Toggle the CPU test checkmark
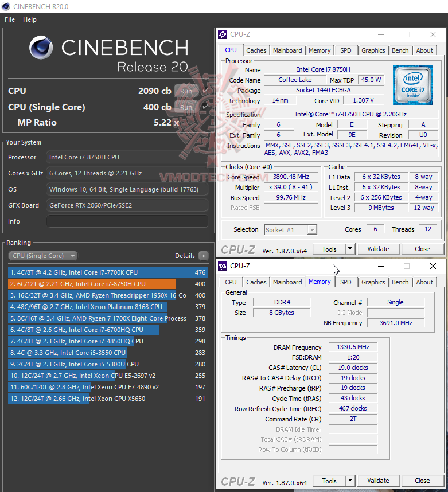Viewport: 448px width, 492px height. pyautogui.click(x=205, y=91)
